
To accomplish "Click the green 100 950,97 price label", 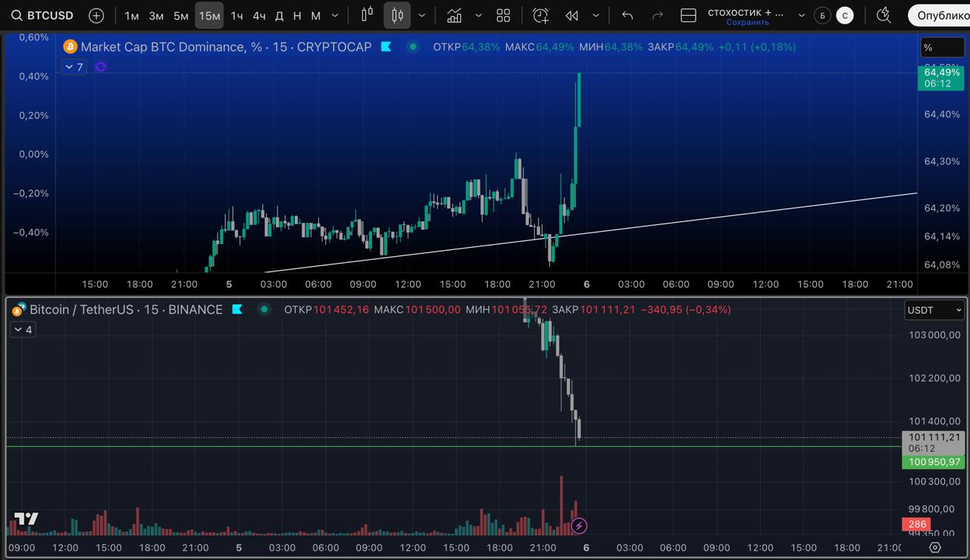I will click(x=934, y=462).
